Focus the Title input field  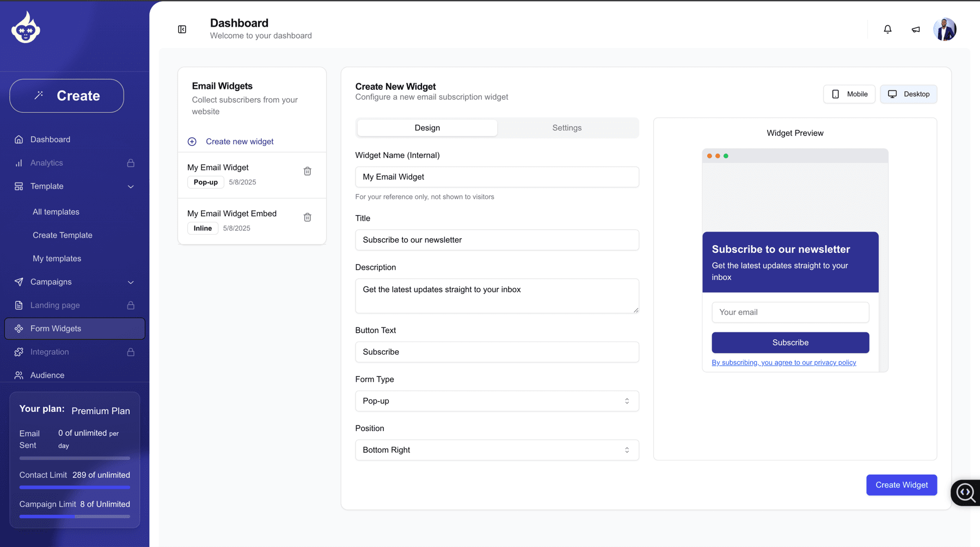[497, 240]
